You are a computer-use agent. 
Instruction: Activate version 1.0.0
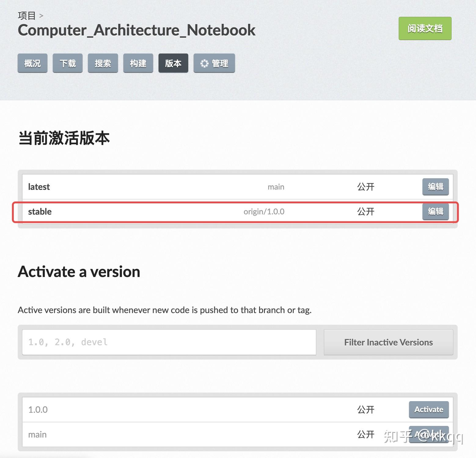click(428, 409)
